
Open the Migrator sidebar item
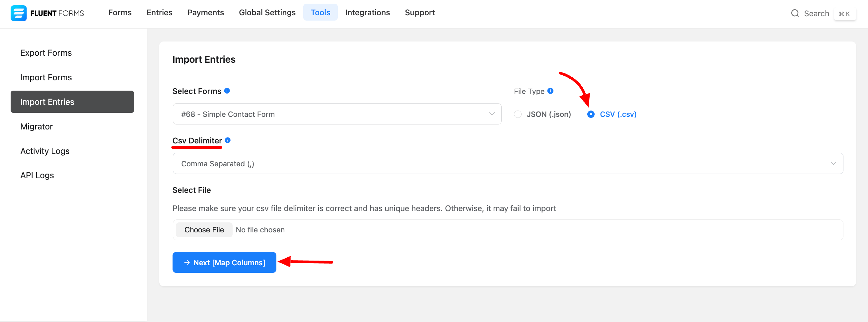coord(36,126)
